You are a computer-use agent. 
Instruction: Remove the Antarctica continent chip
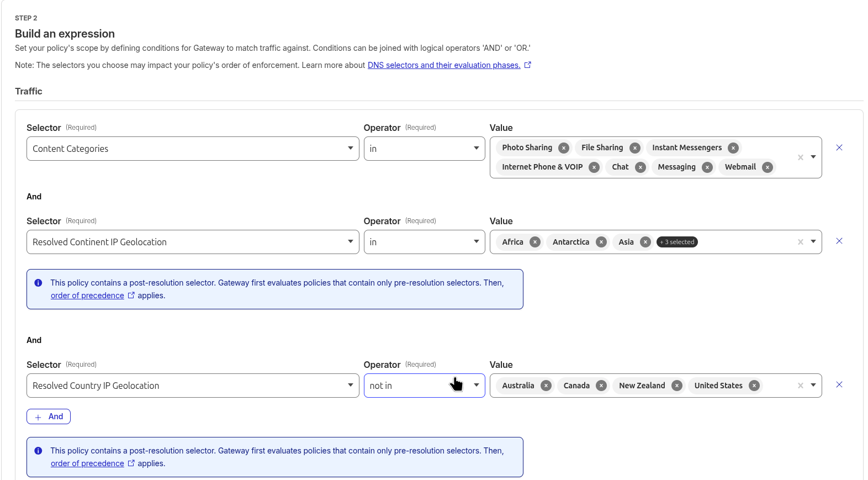click(x=601, y=242)
